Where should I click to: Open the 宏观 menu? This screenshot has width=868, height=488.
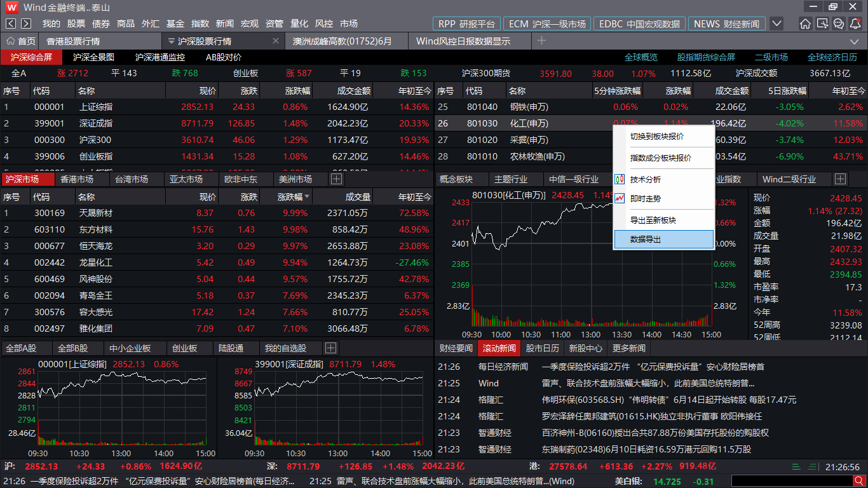(x=250, y=24)
